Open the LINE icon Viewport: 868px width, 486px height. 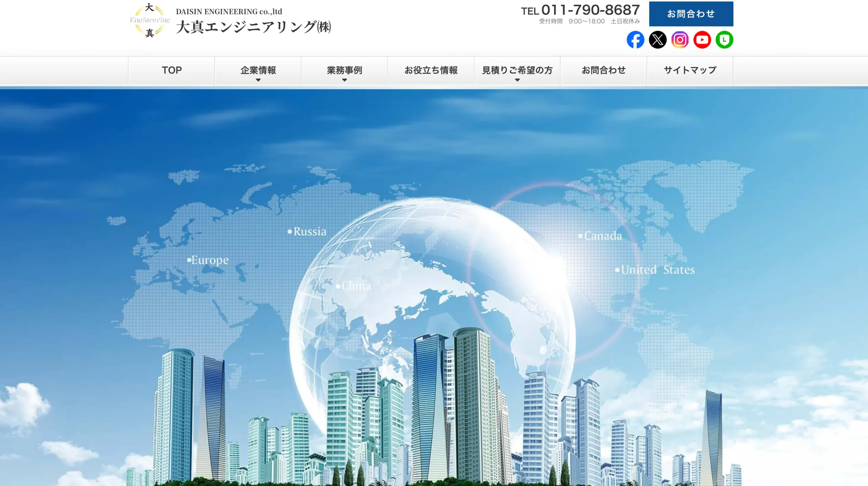click(724, 40)
